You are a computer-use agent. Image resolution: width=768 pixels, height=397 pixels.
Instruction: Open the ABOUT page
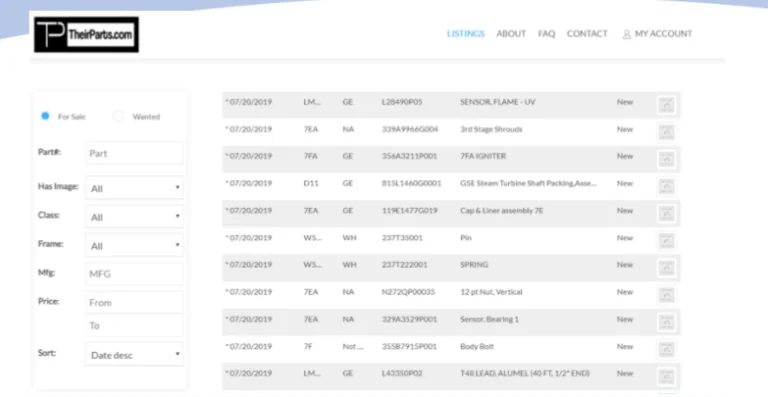(511, 34)
